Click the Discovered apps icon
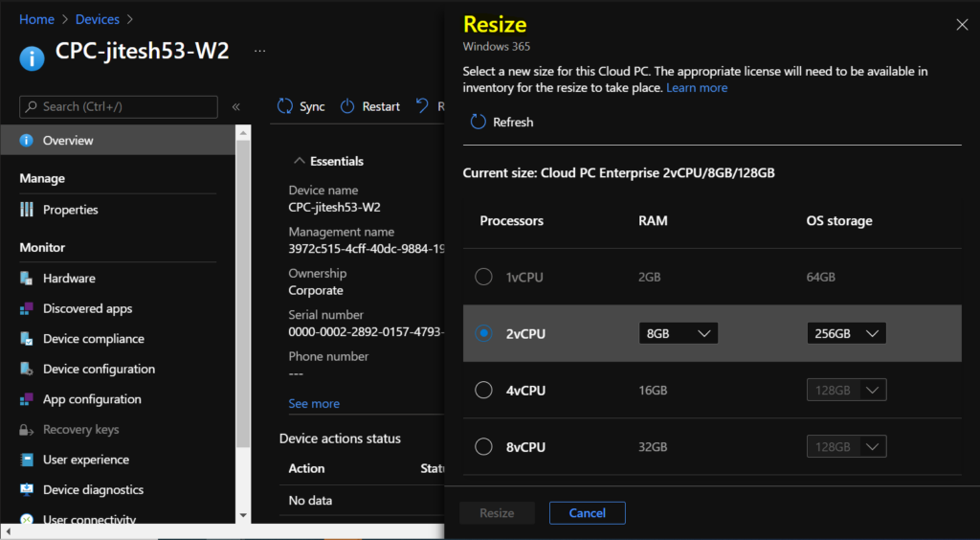The image size is (980, 540). click(x=26, y=308)
